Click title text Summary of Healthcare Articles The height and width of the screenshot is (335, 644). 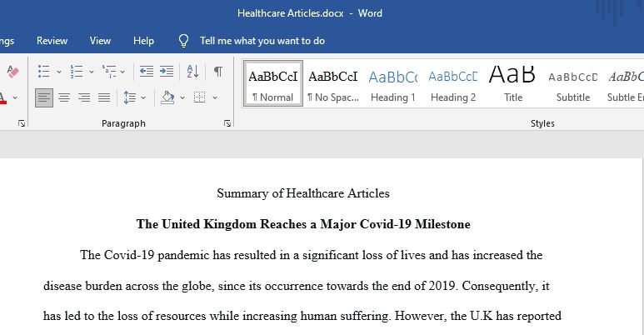(303, 193)
